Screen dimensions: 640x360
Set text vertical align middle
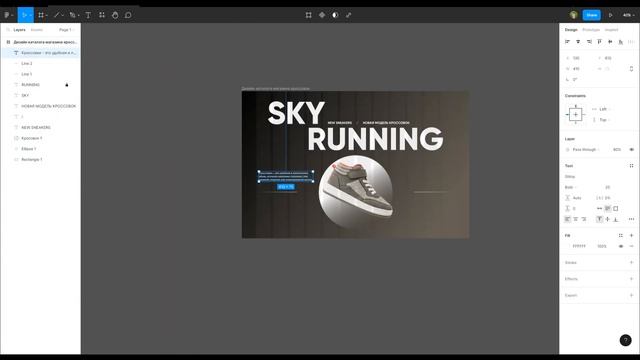(607, 219)
